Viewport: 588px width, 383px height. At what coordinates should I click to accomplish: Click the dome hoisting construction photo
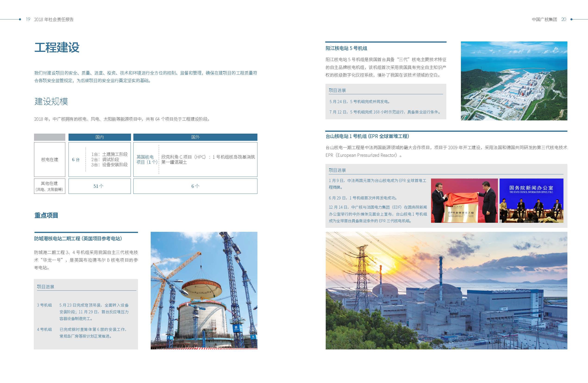[x=204, y=290]
